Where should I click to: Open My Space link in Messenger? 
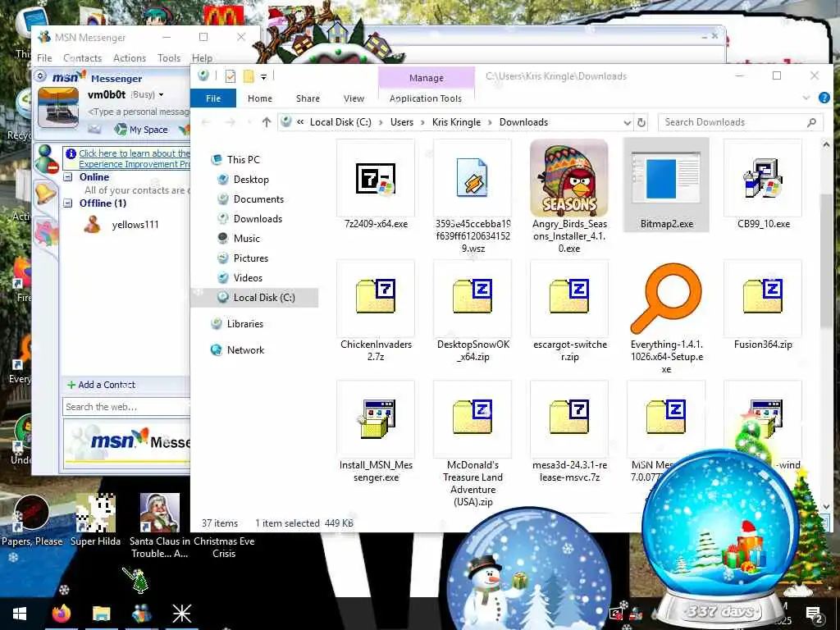point(143,130)
